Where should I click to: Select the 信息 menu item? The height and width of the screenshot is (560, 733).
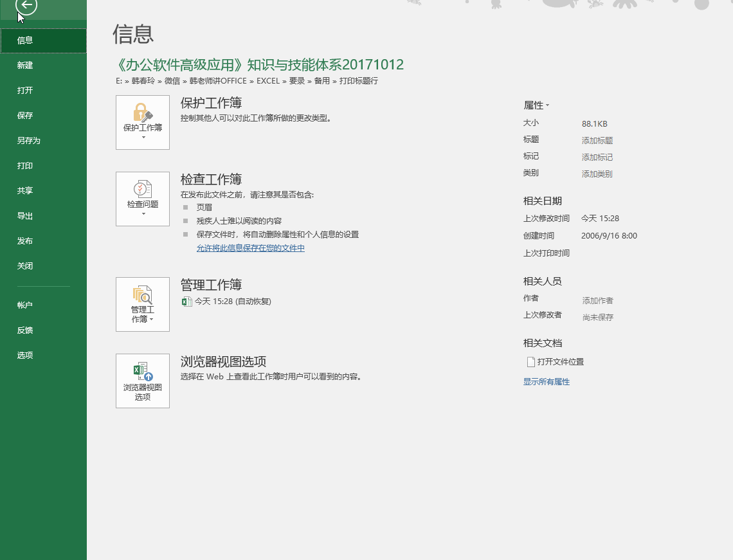44,41
